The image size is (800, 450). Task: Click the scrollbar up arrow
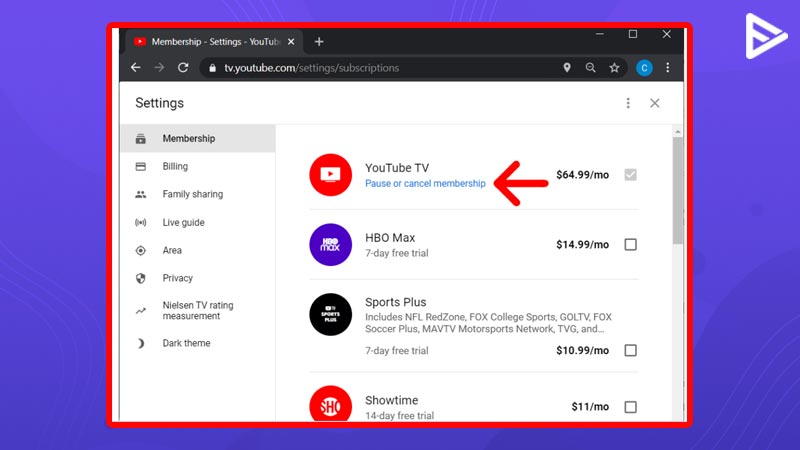[678, 132]
